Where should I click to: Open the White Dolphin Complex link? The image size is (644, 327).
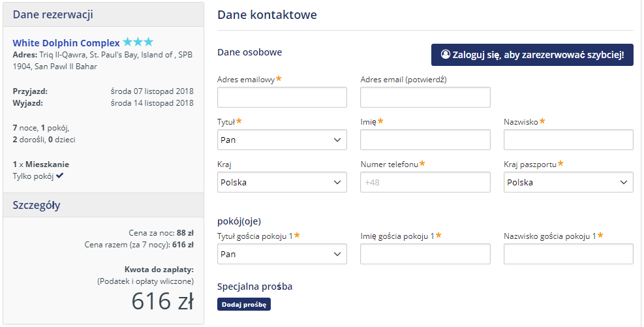coord(66,42)
